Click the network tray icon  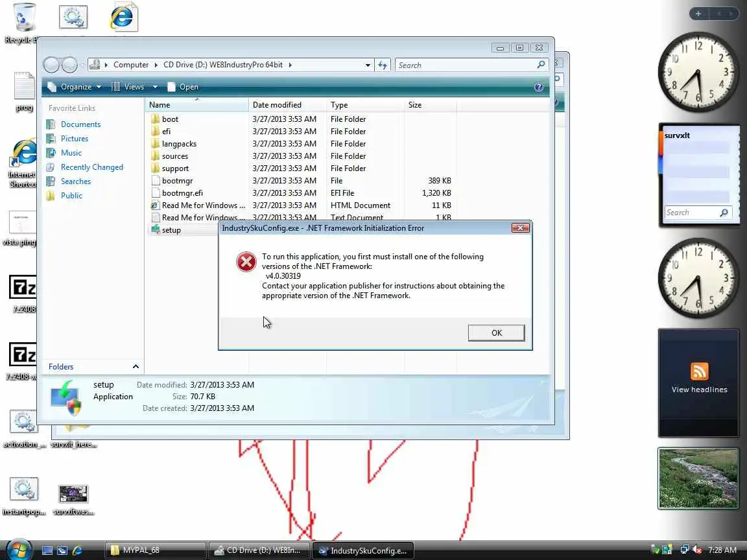(685, 550)
